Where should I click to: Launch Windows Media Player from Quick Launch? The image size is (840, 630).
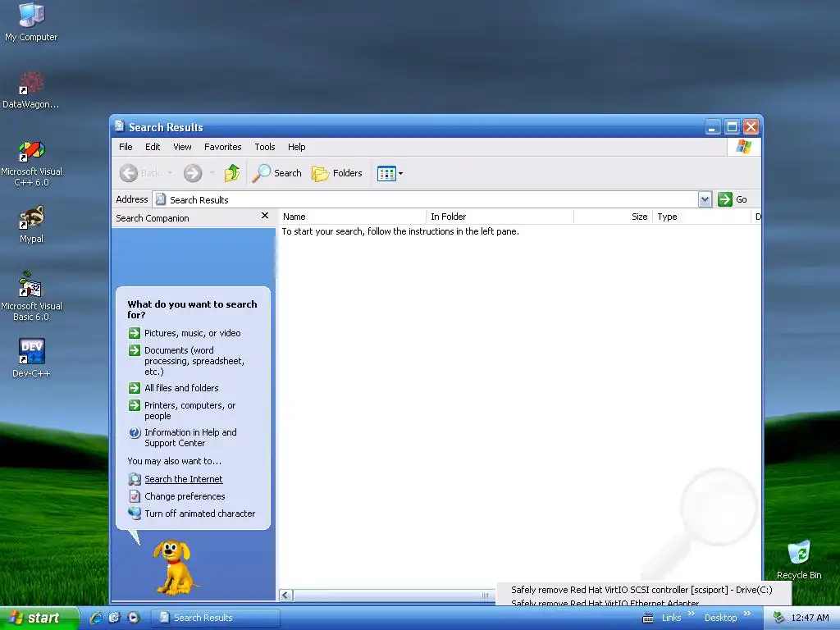[134, 618]
